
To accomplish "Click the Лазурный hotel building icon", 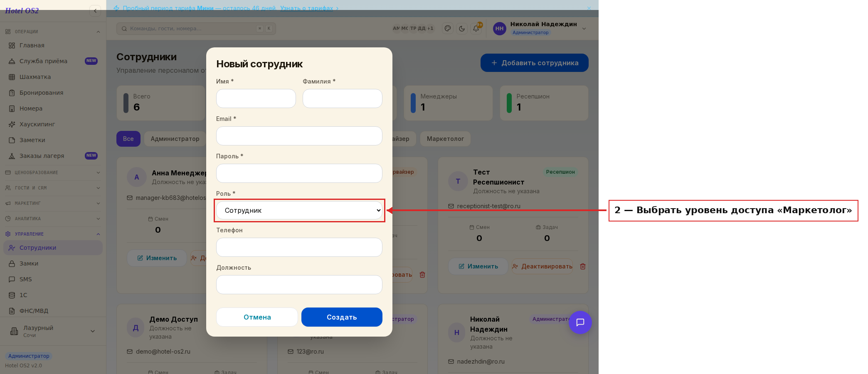I will (x=14, y=331).
